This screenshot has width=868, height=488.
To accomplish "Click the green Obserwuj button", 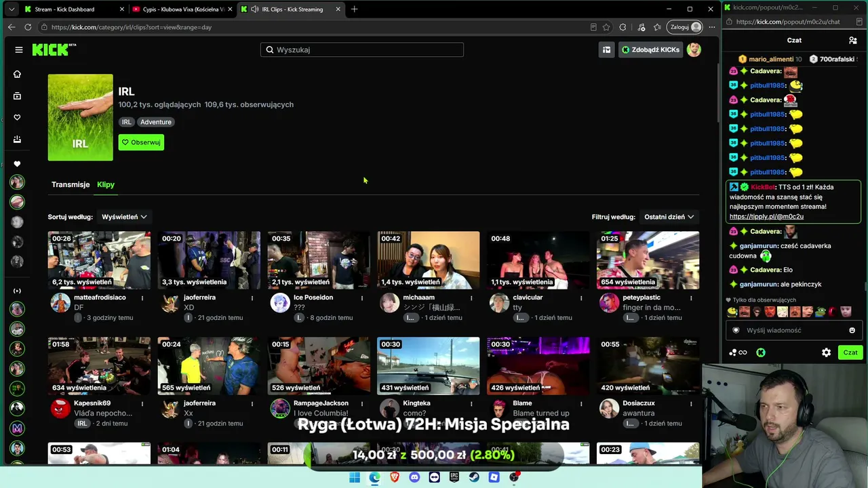I will pyautogui.click(x=141, y=142).
